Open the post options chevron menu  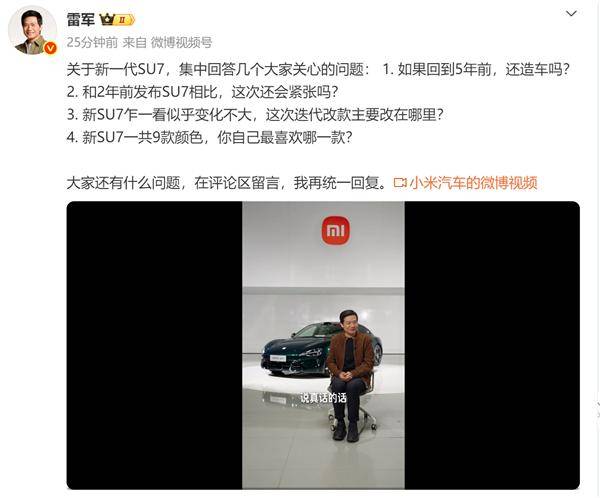(x=571, y=14)
